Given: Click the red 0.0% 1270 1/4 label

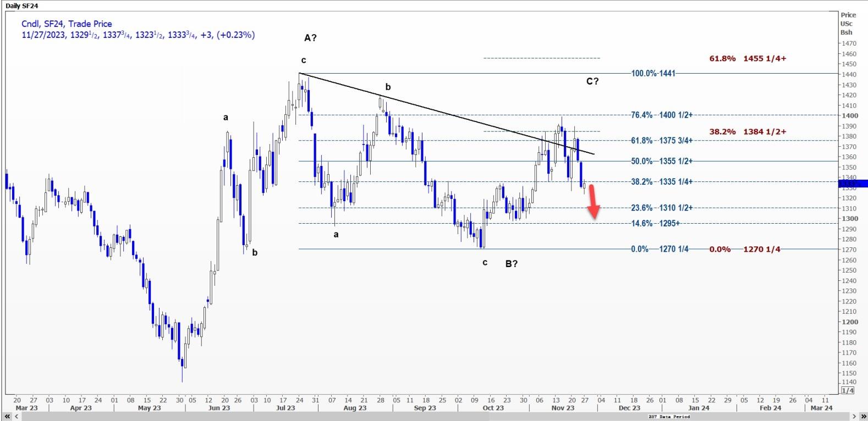Looking at the screenshot, I should pos(745,249).
